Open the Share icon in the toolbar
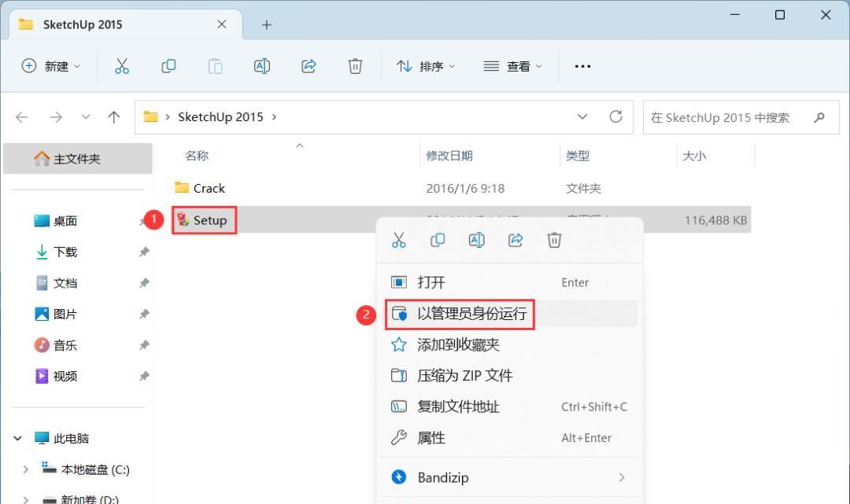The width and height of the screenshot is (850, 504). [309, 66]
